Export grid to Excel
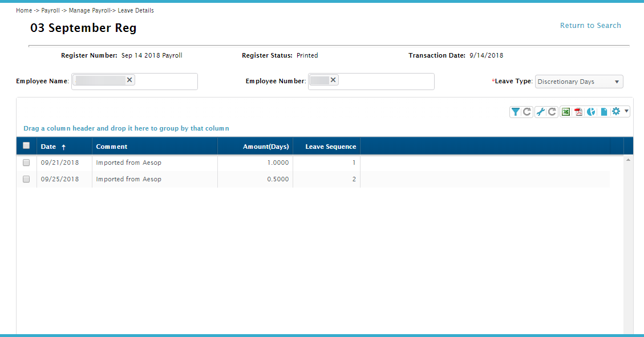Image resolution: width=644 pixels, height=337 pixels. pos(566,112)
